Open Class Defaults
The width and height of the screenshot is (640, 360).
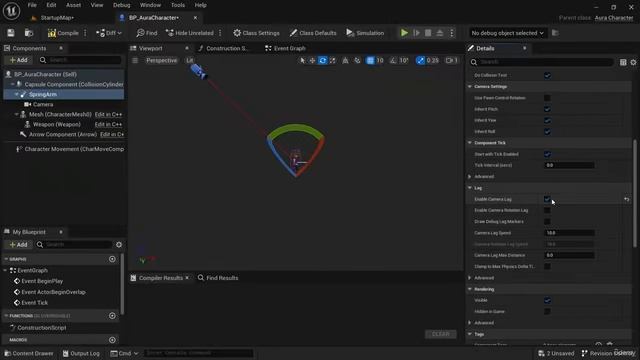pos(313,33)
